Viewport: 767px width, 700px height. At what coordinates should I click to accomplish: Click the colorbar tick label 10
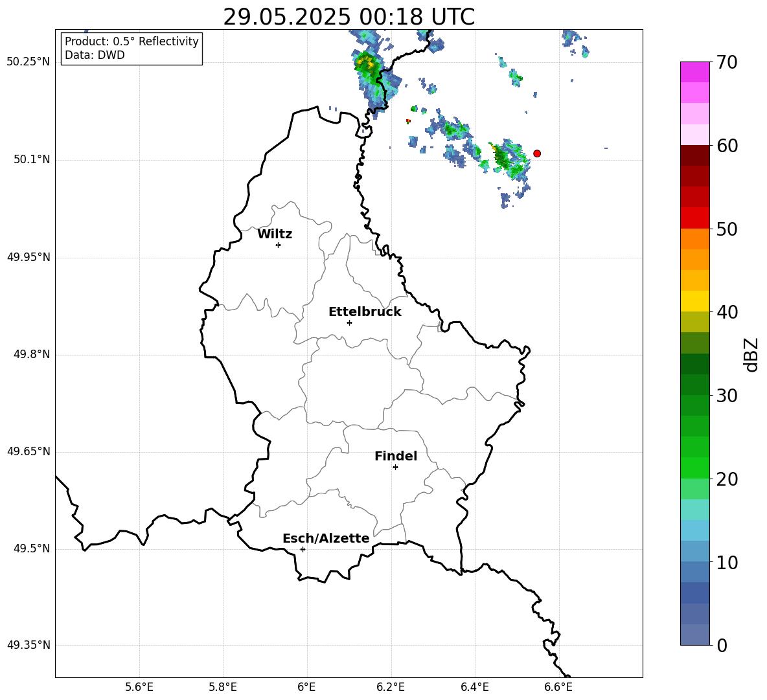[x=727, y=562]
